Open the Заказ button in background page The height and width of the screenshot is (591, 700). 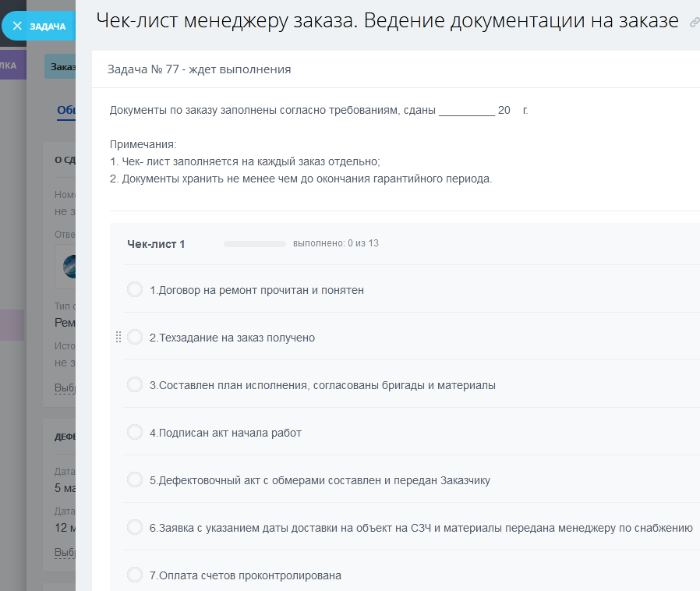(60, 67)
